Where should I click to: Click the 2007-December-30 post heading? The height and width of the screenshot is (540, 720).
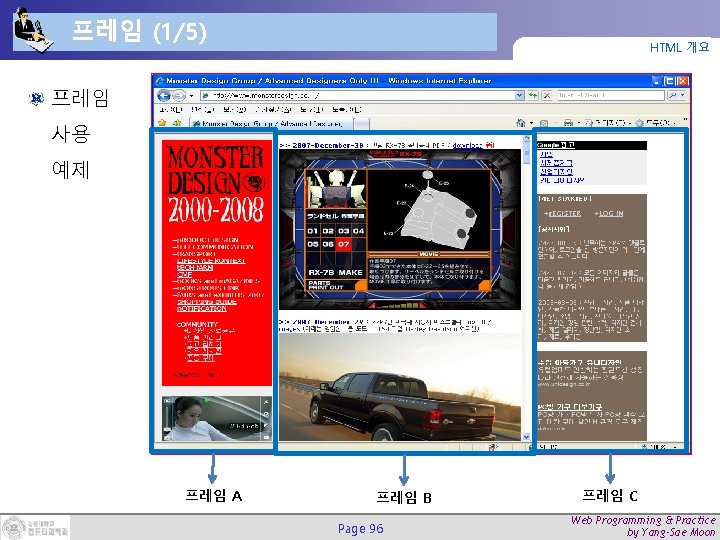click(x=327, y=145)
